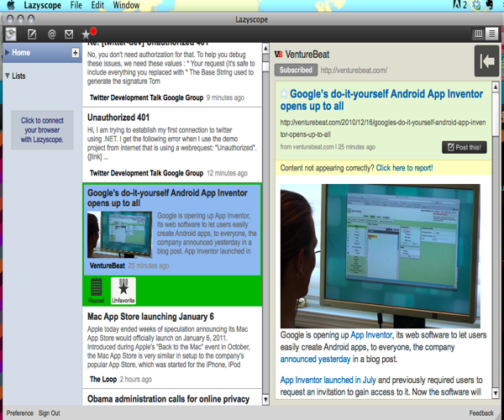Click the Subscribed button
This screenshot has height=420, width=504.
coord(296,70)
